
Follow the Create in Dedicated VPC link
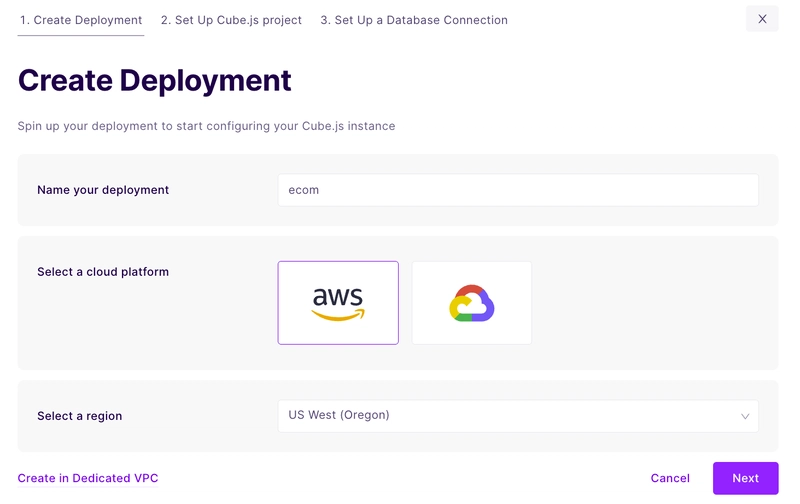[x=88, y=478]
